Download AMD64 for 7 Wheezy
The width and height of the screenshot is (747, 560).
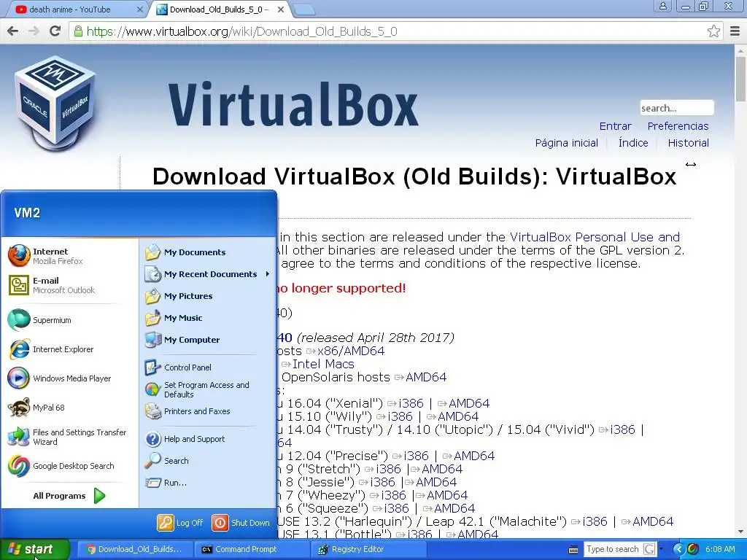coord(447,495)
